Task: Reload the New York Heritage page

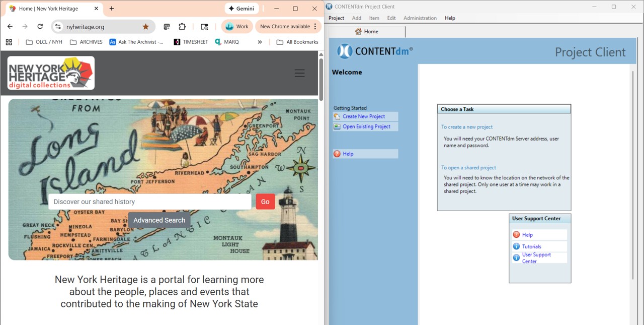Action: (x=40, y=27)
